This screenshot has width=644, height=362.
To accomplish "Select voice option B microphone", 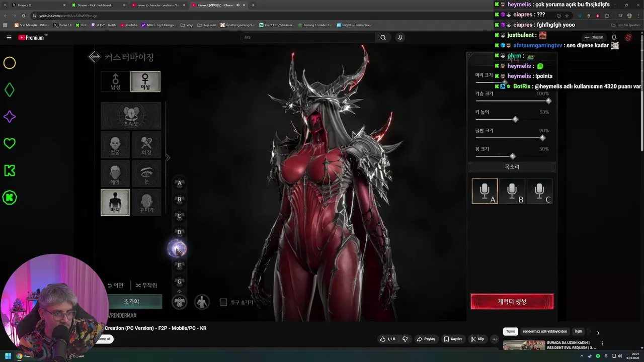I will 512,191.
